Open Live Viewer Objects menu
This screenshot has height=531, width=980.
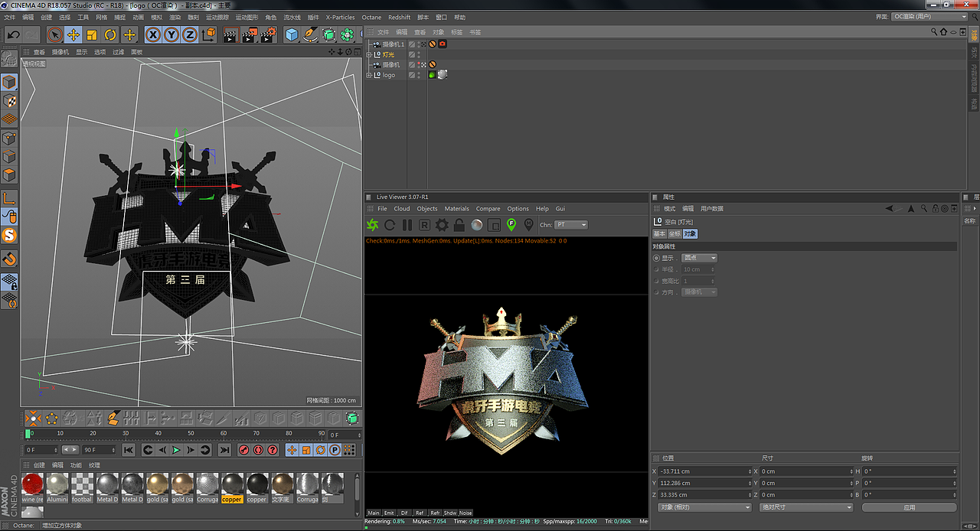[x=427, y=209]
